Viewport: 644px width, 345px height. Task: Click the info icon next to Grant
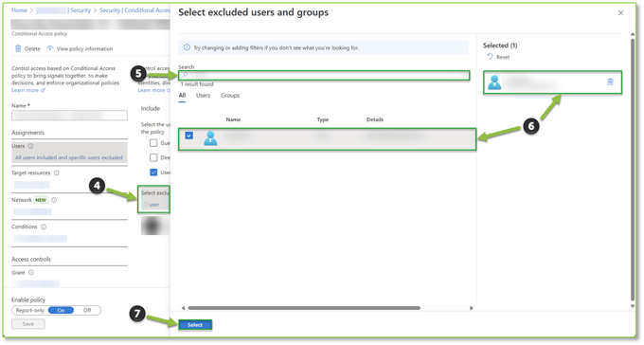click(31, 272)
